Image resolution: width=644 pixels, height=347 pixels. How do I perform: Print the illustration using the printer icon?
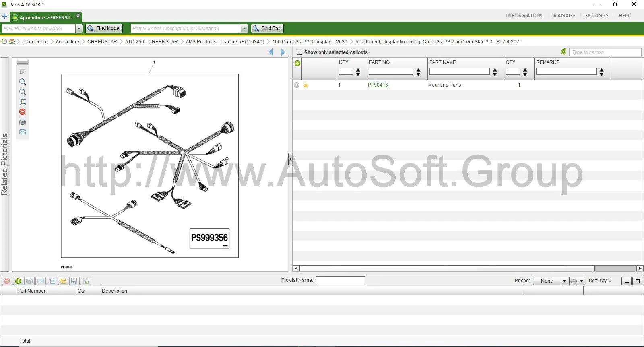coord(23,122)
